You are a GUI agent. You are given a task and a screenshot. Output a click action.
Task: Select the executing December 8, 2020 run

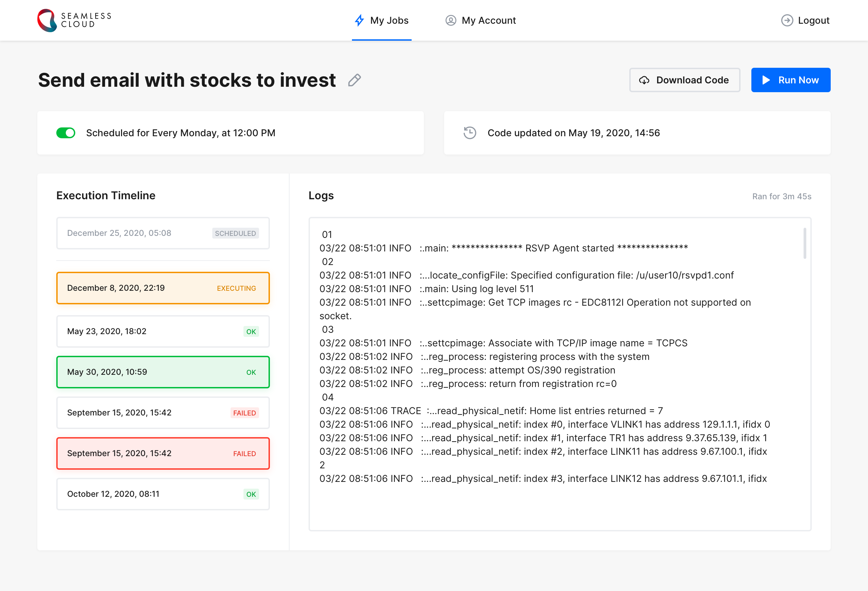point(163,288)
